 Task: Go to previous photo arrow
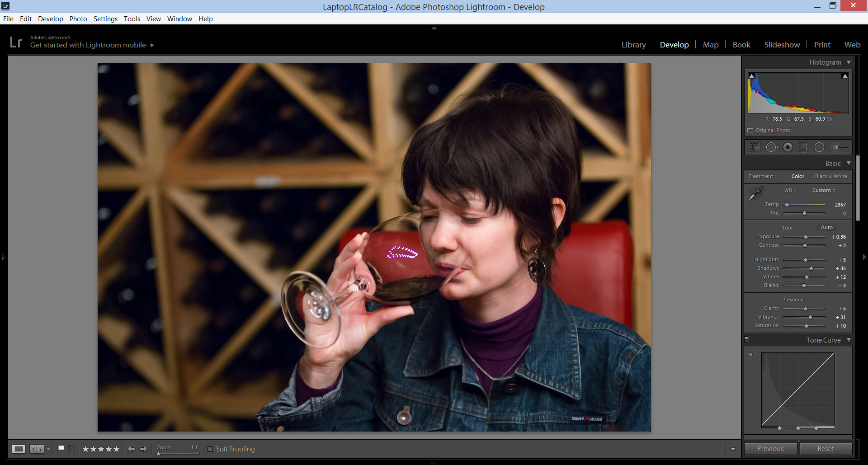[132, 449]
